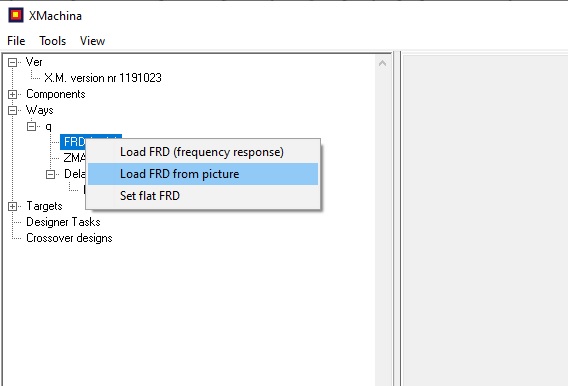Select the Designer Tasks tree item
The height and width of the screenshot is (386, 568).
coord(63,222)
